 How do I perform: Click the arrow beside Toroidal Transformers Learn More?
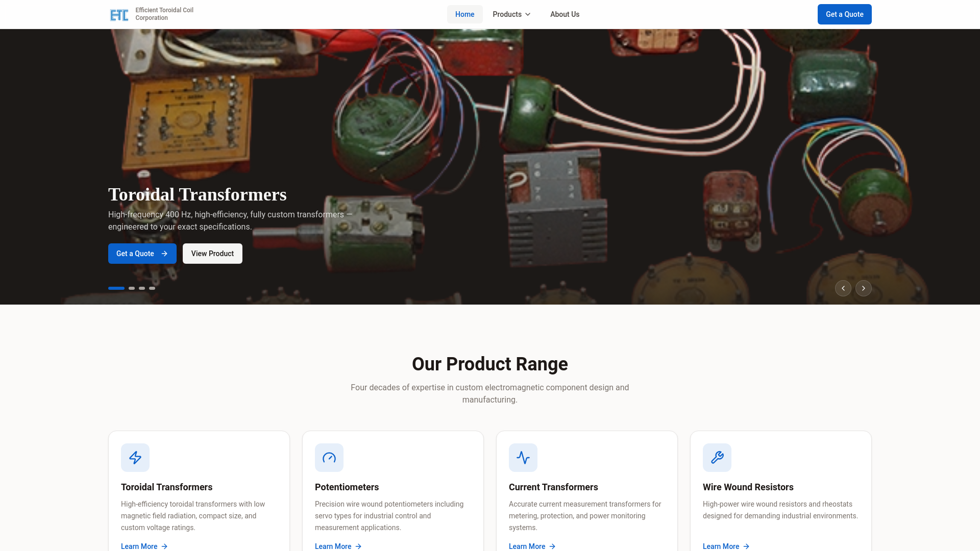point(164,546)
